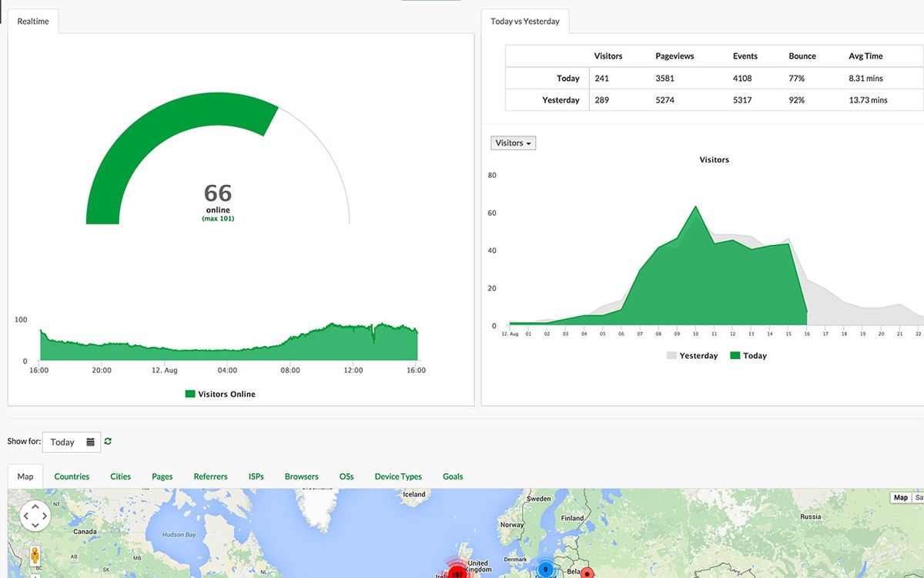Toggle the Today series in the legend

coord(745,355)
